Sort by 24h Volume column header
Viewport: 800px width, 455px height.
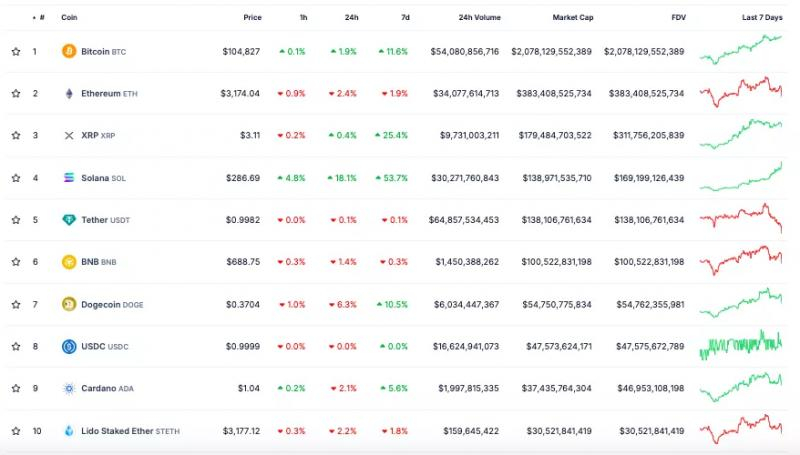[x=479, y=17]
